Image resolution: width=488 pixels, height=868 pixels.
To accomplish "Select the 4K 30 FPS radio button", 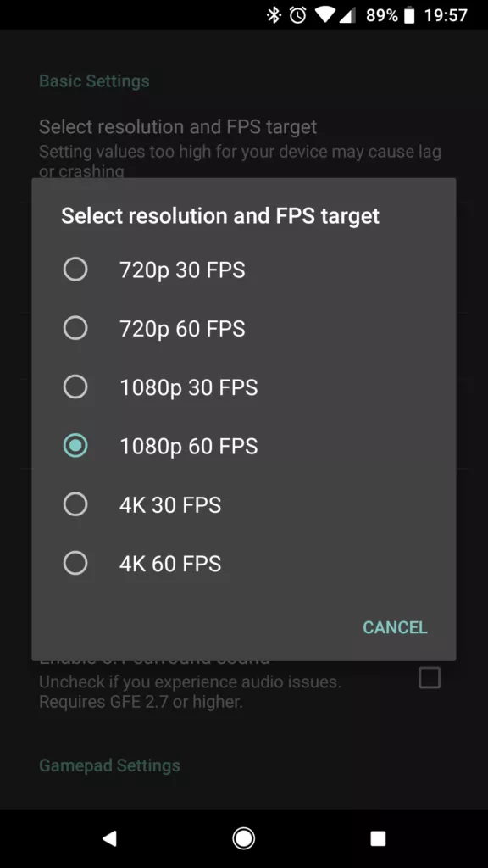I will point(75,504).
